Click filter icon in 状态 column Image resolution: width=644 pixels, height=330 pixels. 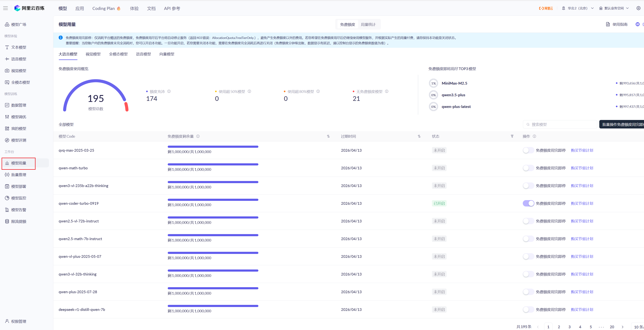512,136
